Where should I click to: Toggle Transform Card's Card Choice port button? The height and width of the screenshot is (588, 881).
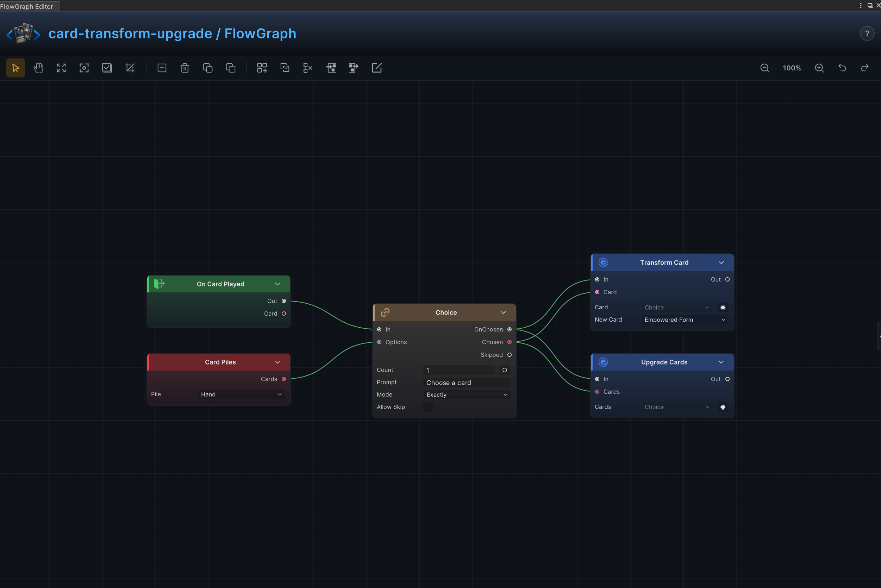pyautogui.click(x=723, y=308)
